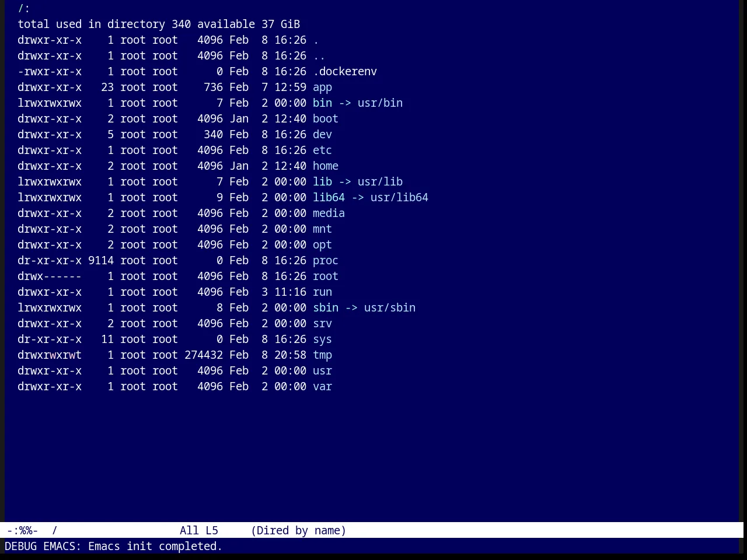Screen dimensions: 747x560
Task: Click the 9114 link count on proc row
Action: pos(101,261)
